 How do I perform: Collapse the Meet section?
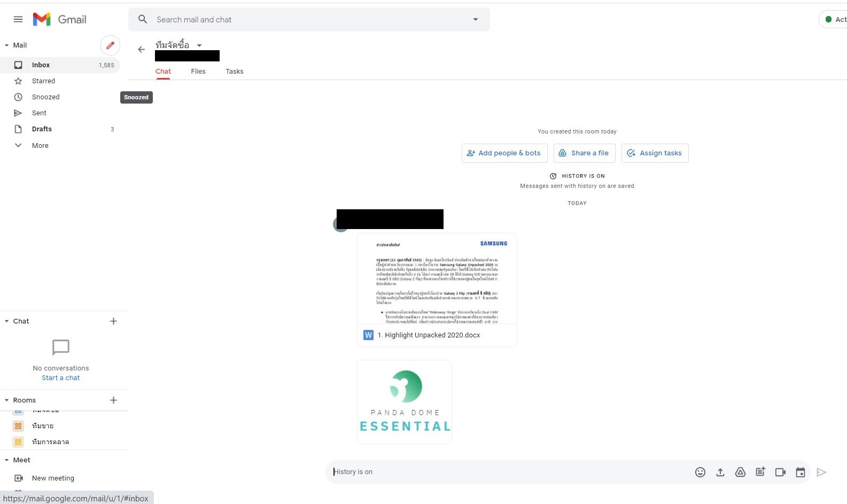(7, 460)
